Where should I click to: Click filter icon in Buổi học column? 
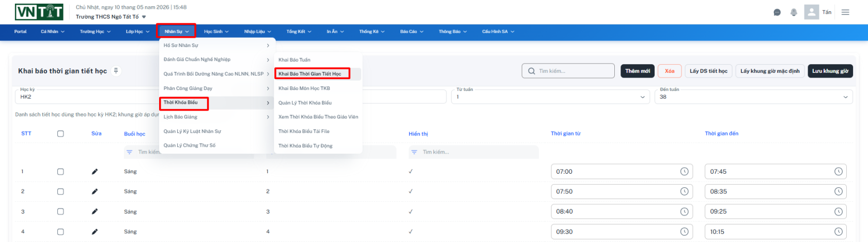tap(129, 152)
